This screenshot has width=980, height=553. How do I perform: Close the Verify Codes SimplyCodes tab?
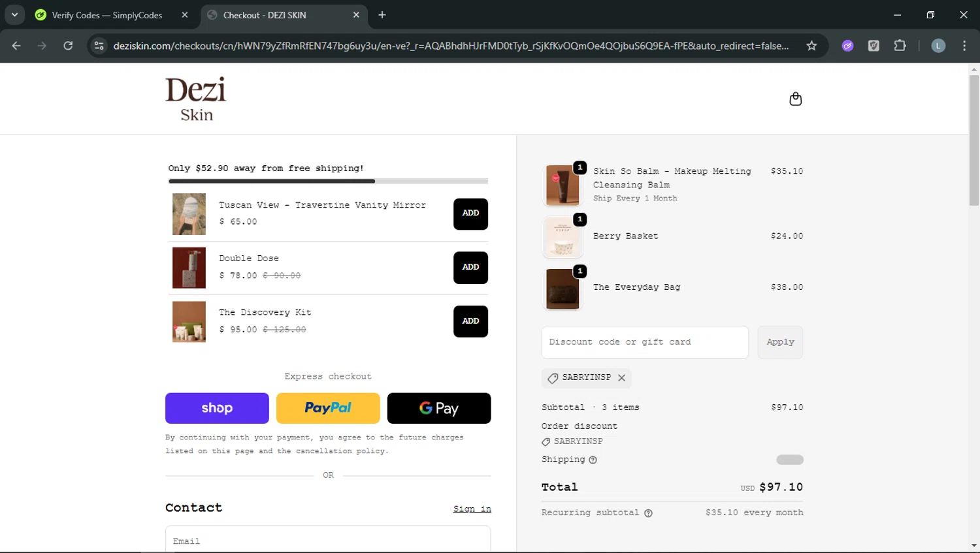click(185, 15)
